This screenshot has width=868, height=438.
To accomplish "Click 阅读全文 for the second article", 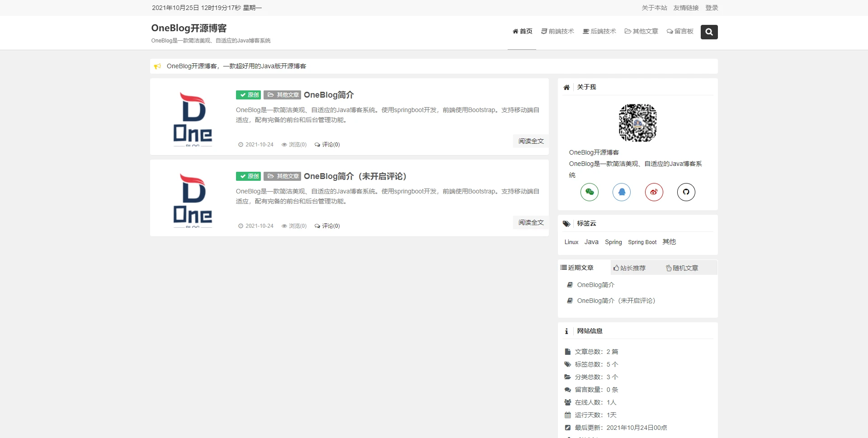I will (531, 222).
